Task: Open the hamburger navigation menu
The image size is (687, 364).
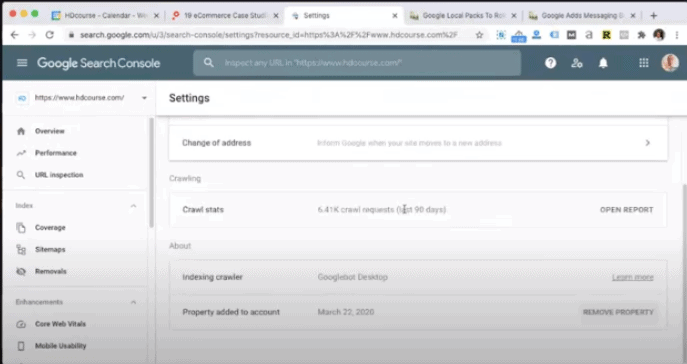Action: coord(22,63)
